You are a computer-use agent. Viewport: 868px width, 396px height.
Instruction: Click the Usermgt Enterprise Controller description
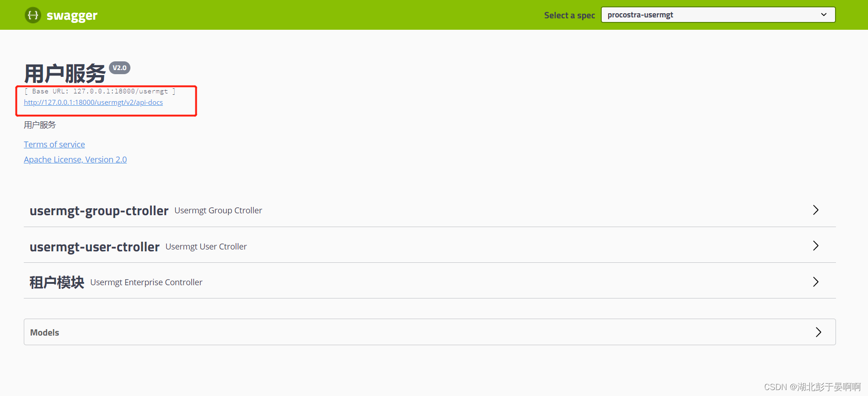point(146,282)
